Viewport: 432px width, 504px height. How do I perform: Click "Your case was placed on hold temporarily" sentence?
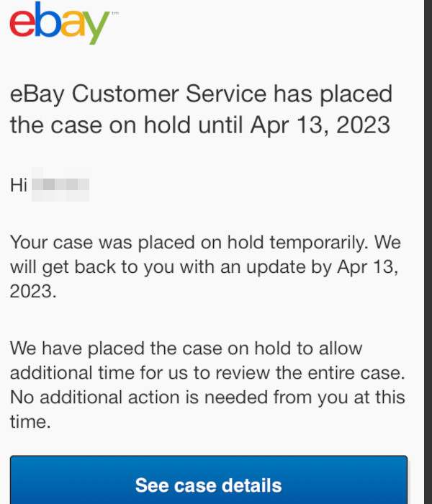click(x=189, y=243)
